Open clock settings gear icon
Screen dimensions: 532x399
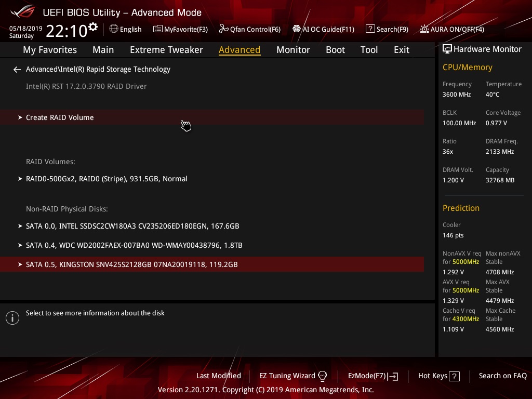[93, 27]
